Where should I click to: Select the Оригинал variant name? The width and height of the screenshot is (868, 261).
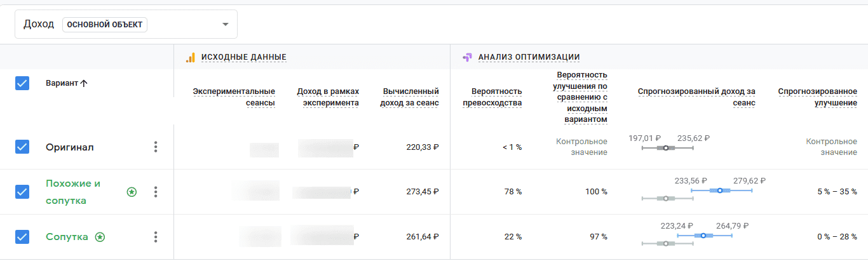70,147
